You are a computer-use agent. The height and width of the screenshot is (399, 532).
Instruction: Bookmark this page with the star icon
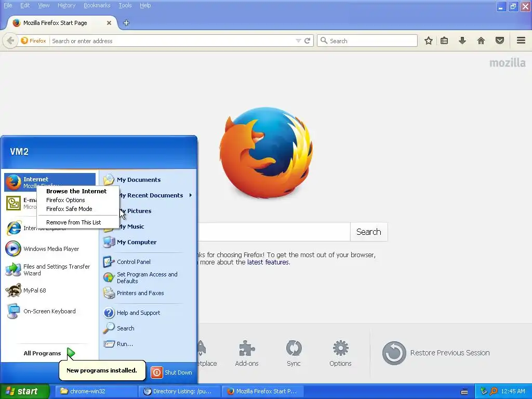coord(429,41)
